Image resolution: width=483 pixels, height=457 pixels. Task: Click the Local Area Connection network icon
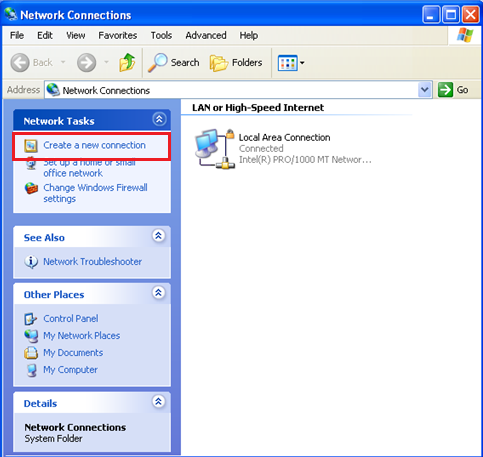(215, 148)
